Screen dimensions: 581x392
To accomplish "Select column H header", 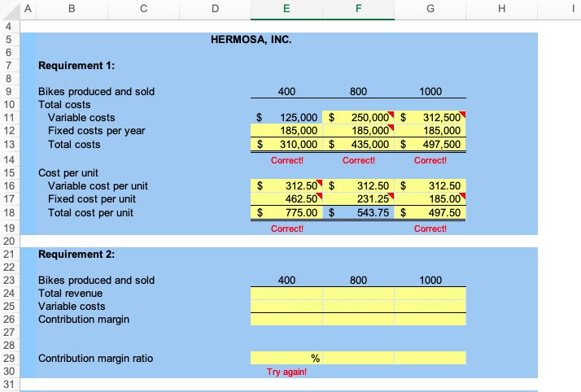I will tap(502, 9).
